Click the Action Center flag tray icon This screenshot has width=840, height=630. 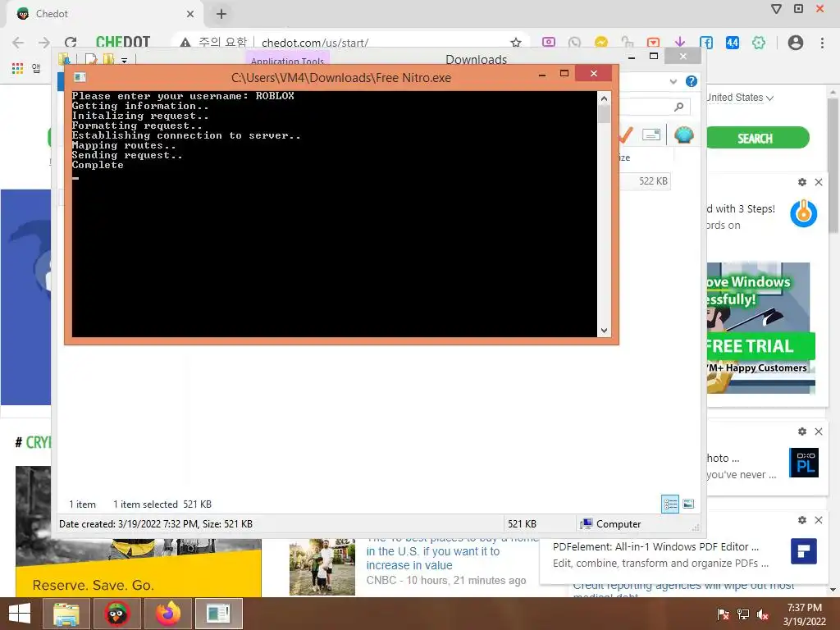point(723,614)
